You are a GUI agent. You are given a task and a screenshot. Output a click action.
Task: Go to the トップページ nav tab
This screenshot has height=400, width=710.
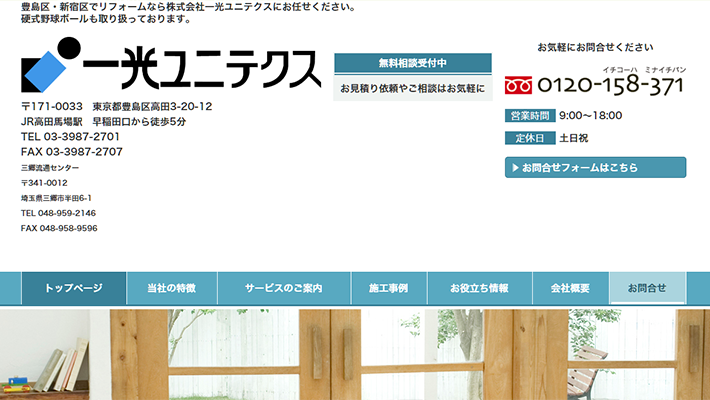click(74, 288)
